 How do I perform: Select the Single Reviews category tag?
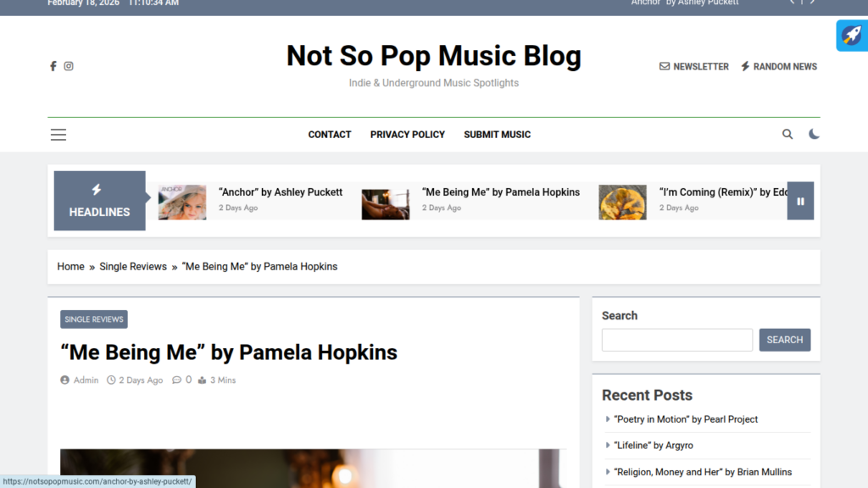[x=94, y=319]
